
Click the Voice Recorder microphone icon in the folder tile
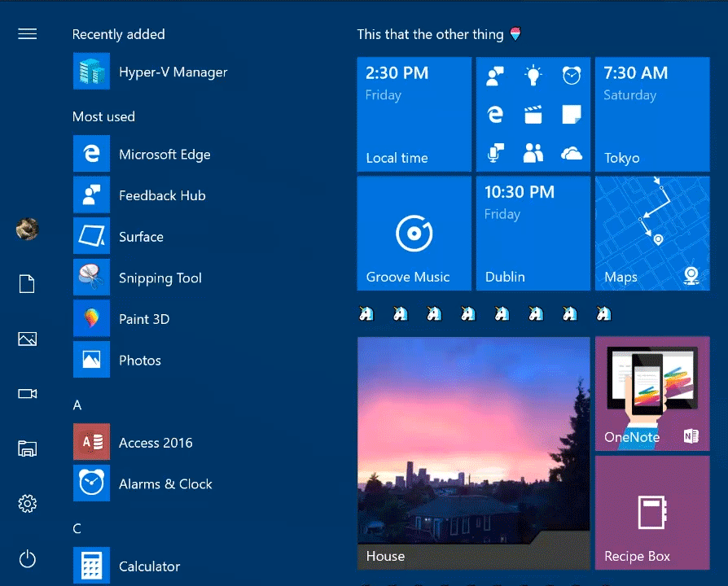tap(495, 153)
